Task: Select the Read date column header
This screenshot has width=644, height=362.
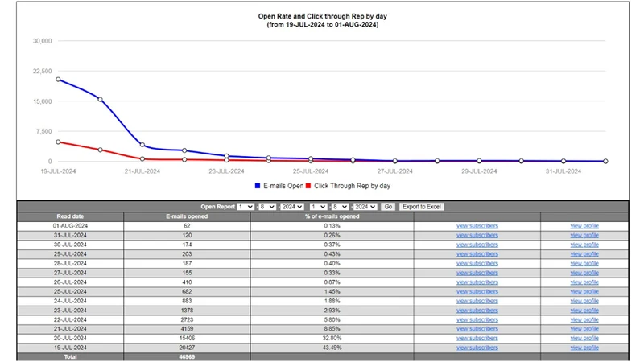Action: click(x=70, y=216)
